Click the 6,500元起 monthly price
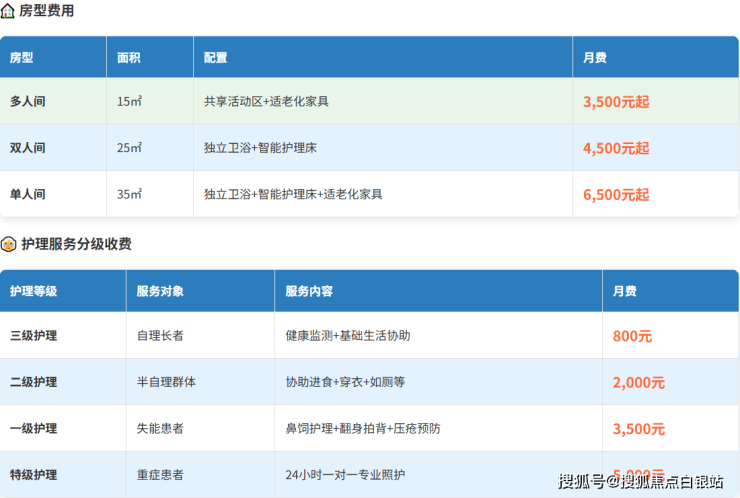 tap(616, 194)
